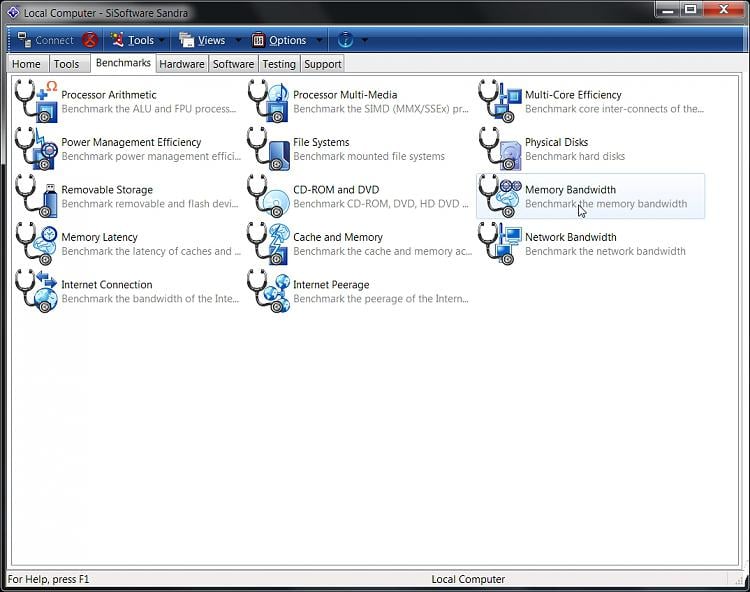
Task: Click 'Benchmark the memory bandwidth' description
Action: (606, 204)
